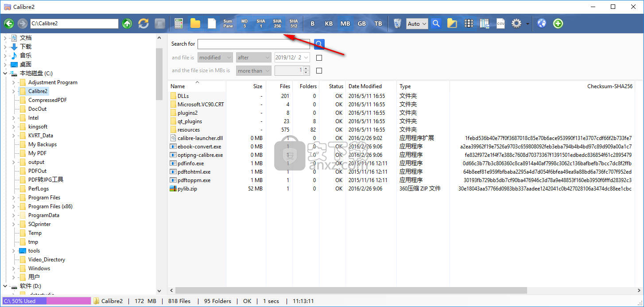Click the tree panel vertical scrollbar
Image resolution: width=644 pixels, height=307 pixels.
pos(159,74)
